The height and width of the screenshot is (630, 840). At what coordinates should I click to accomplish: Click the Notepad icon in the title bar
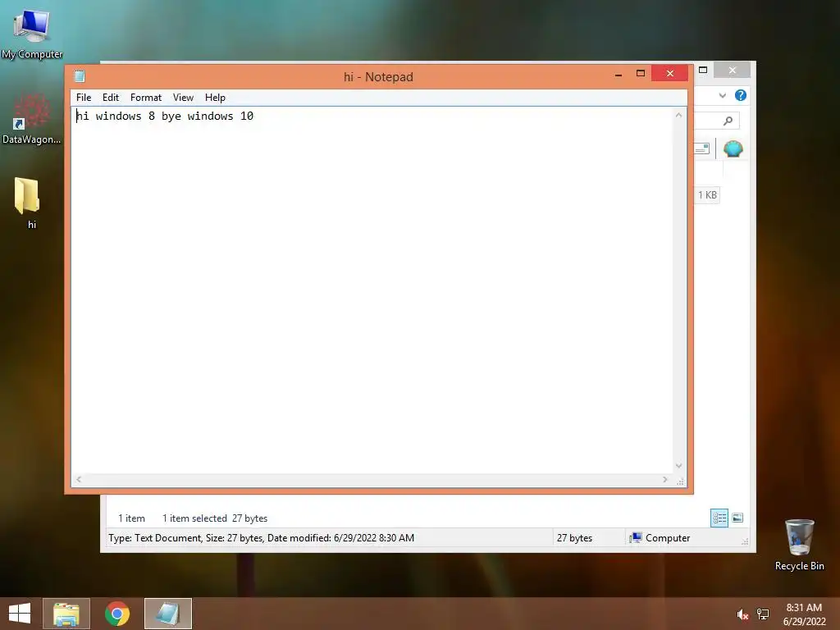(80, 76)
